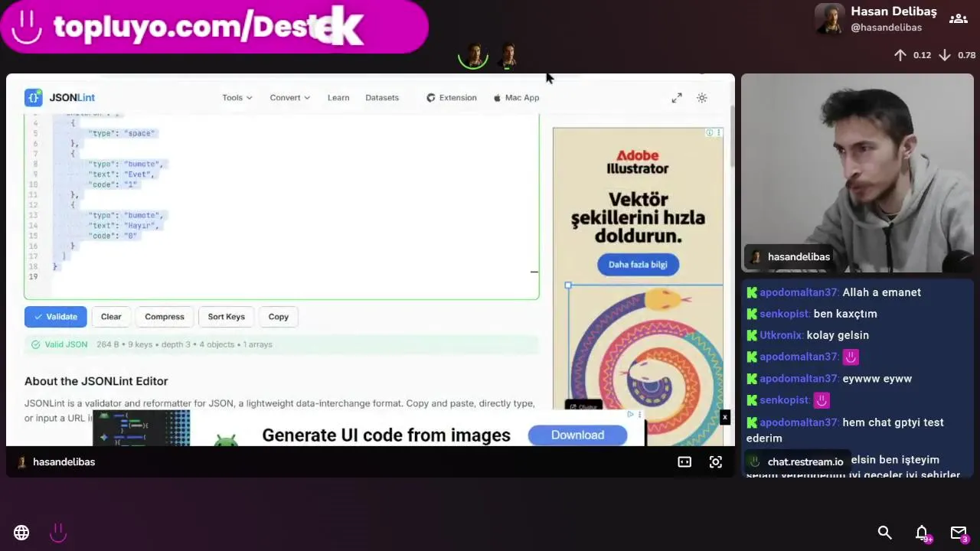Screen dimensions: 980x551
Task: Click the Valid JSON status label
Action: point(66,344)
